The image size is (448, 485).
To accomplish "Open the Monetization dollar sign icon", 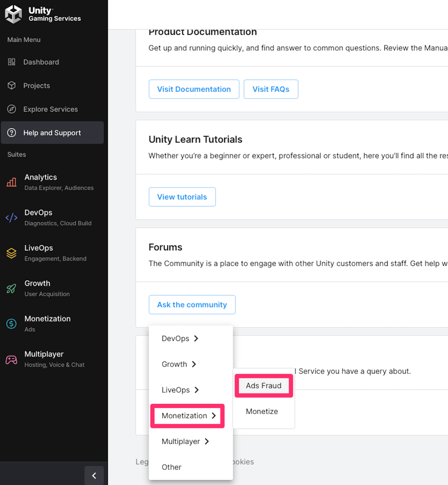I will coord(12,323).
